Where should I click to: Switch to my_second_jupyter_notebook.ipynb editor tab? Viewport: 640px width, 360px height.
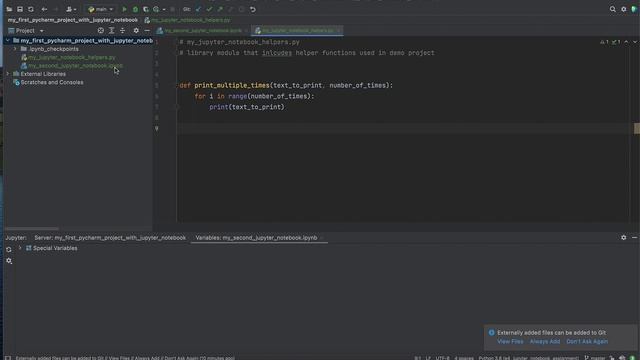tap(203, 31)
